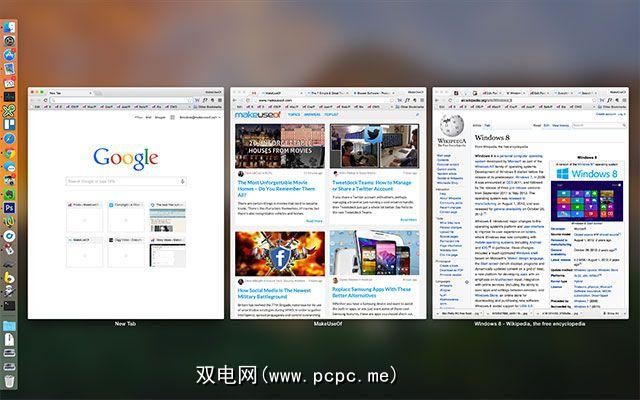
Task: Click the Windows 8 article heading
Action: coord(492,138)
